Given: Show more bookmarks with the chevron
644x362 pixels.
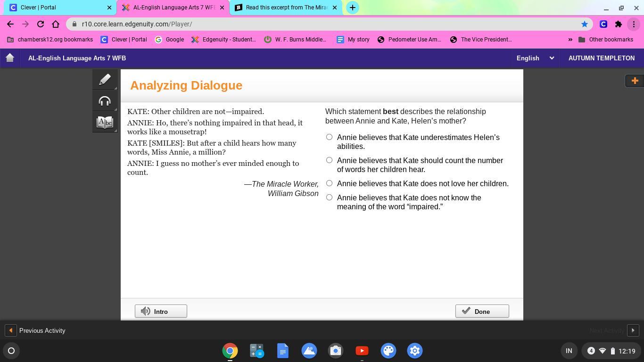Looking at the screenshot, I should 570,40.
